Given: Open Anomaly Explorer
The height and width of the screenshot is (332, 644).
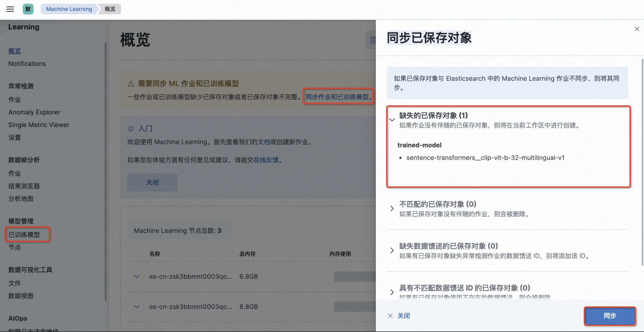Looking at the screenshot, I should [34, 112].
